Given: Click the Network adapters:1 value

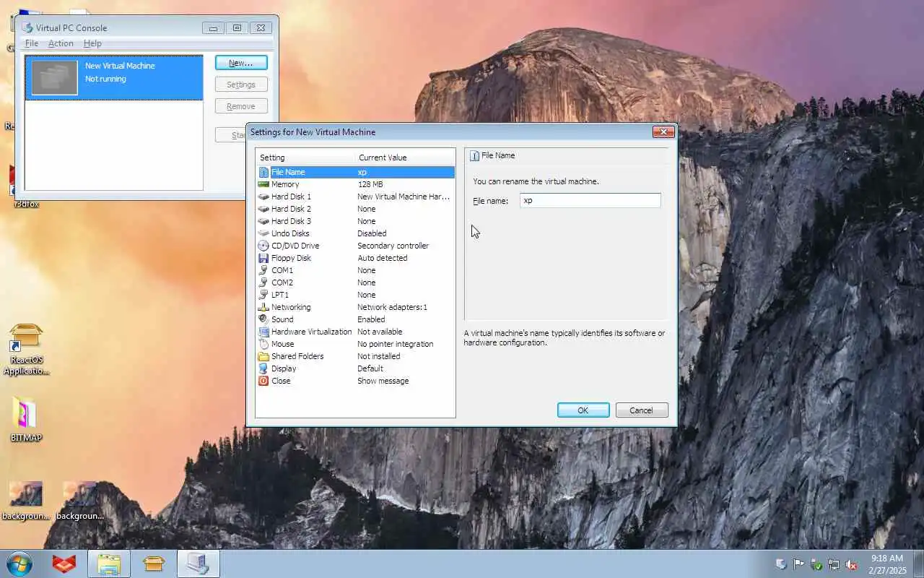Looking at the screenshot, I should 393,307.
